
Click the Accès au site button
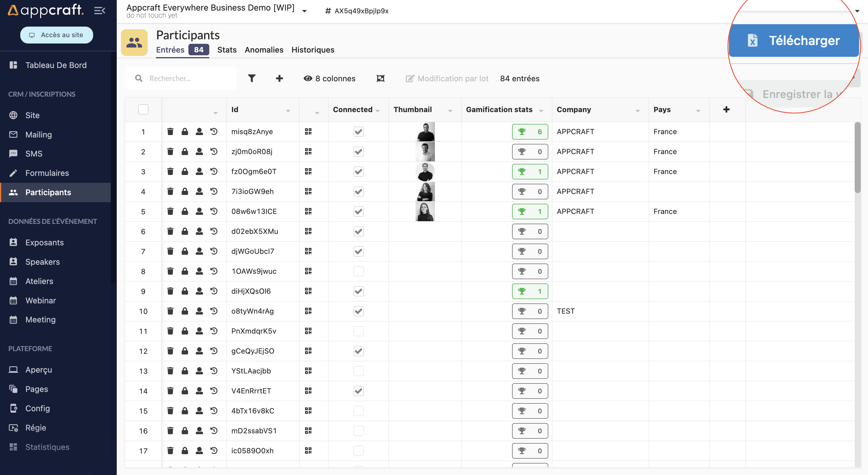[57, 35]
